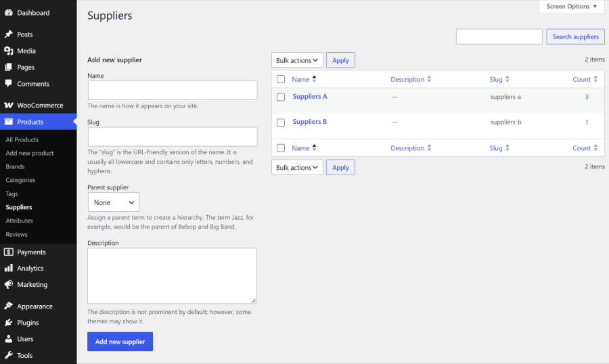Viewport: 609px width, 364px height.
Task: Click the Comments speech bubble icon
Action: click(9, 83)
